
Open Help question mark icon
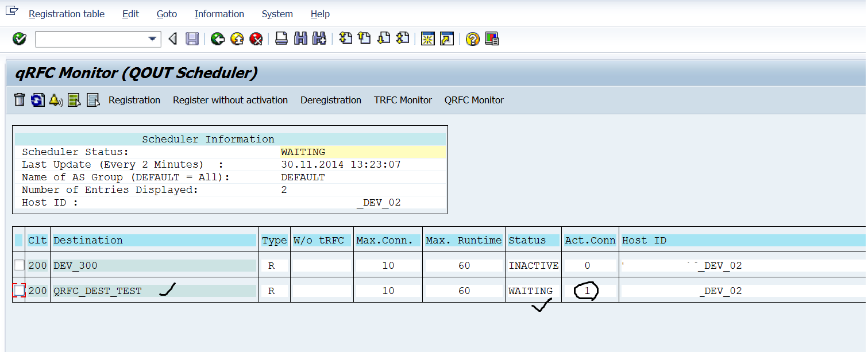[472, 39]
